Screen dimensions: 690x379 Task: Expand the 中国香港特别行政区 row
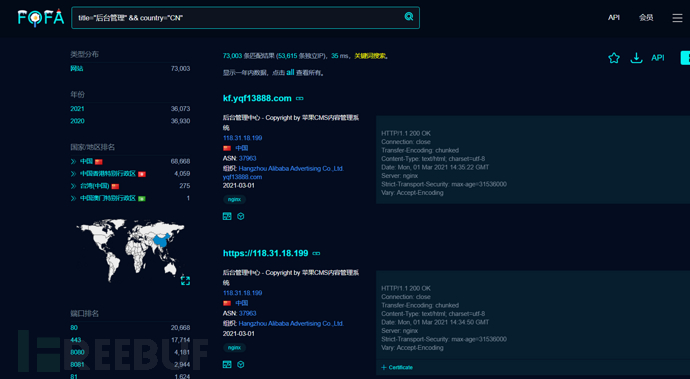[x=73, y=174]
